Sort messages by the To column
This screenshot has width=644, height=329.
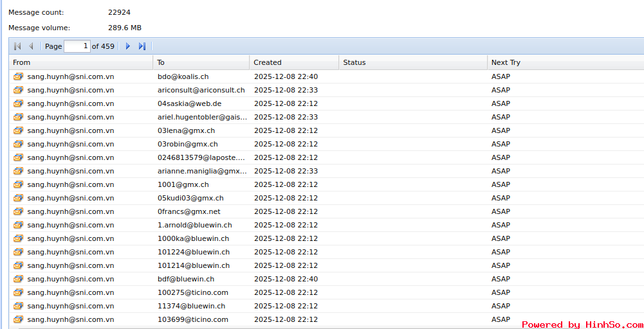point(201,62)
